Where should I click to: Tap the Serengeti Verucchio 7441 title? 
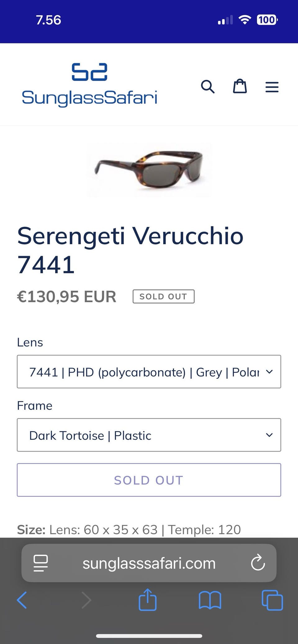pyautogui.click(x=130, y=250)
